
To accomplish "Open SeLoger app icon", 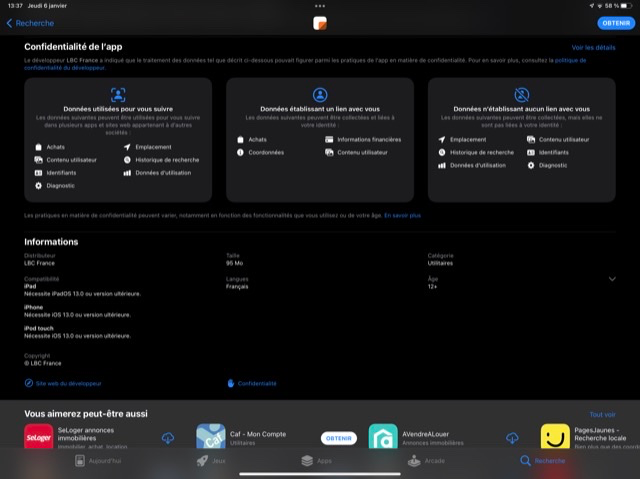I will point(38,438).
